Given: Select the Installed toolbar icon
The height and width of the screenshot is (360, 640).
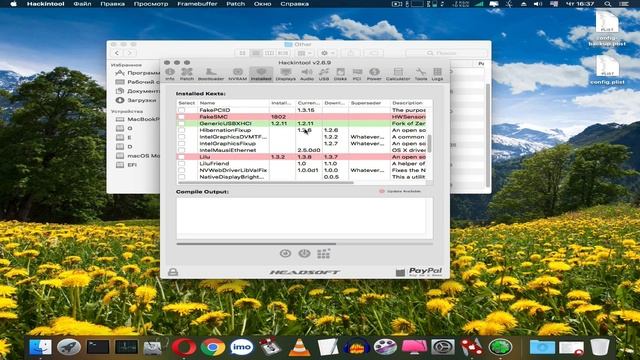Looking at the screenshot, I should click(x=261, y=74).
